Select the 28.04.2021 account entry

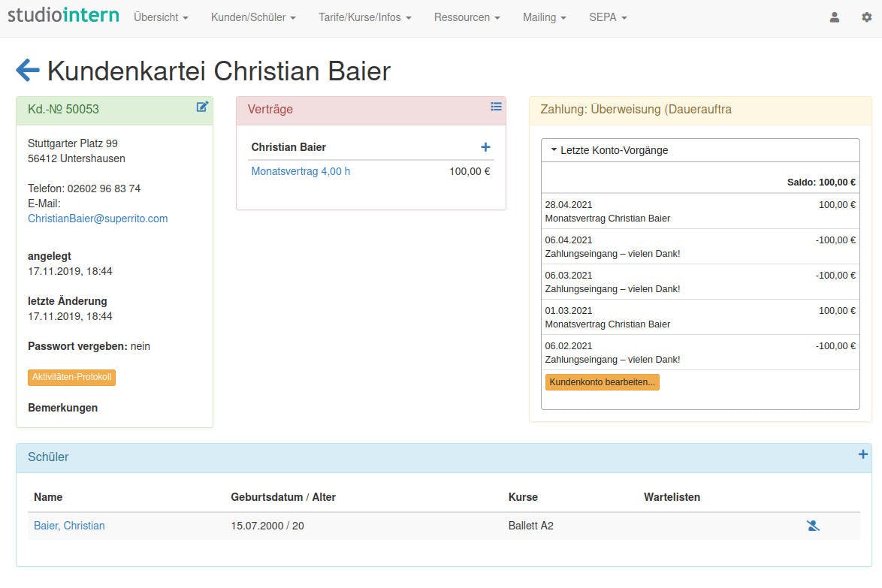700,211
